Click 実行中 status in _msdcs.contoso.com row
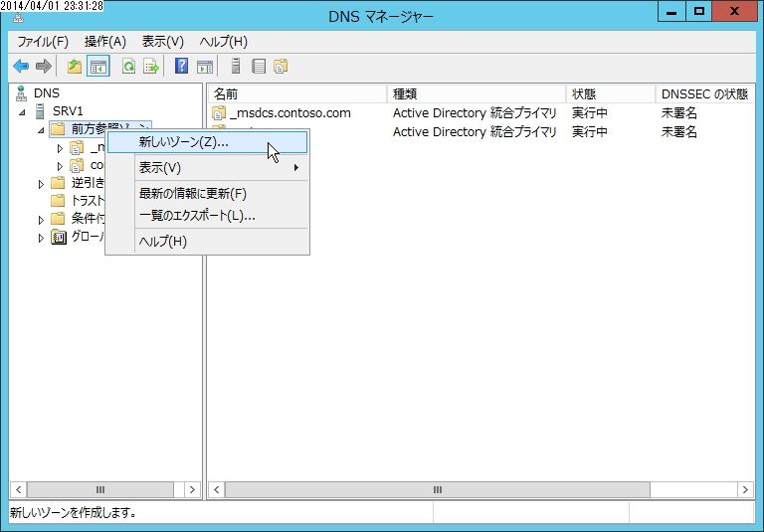The height and width of the screenshot is (532, 764). (589, 113)
